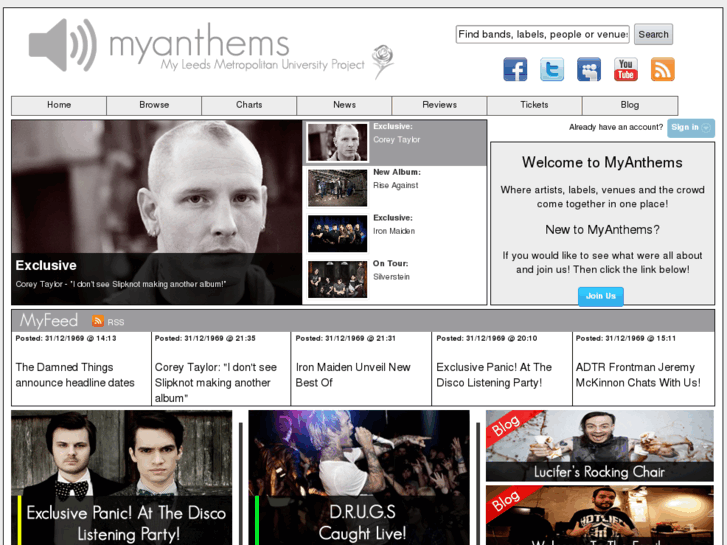Viewport: 727px width, 545px height.
Task: Click the 'Already have an account?' text
Action: coord(616,127)
